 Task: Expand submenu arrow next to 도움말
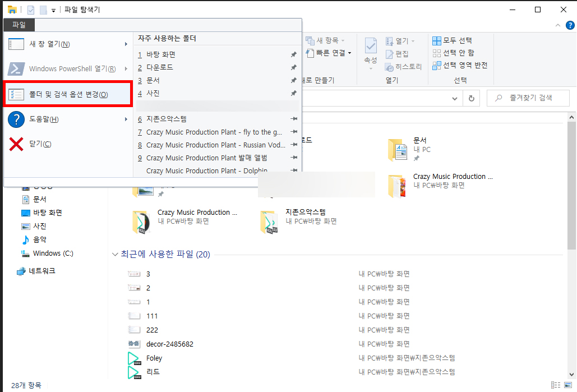[x=126, y=119]
